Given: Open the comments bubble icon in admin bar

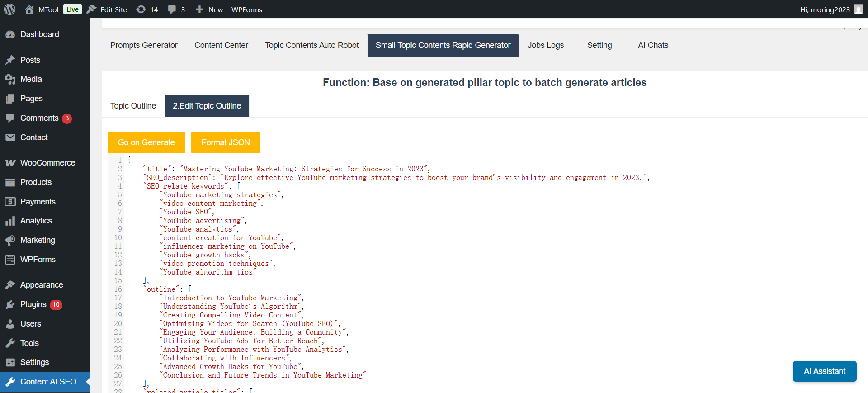Looking at the screenshot, I should pos(172,9).
